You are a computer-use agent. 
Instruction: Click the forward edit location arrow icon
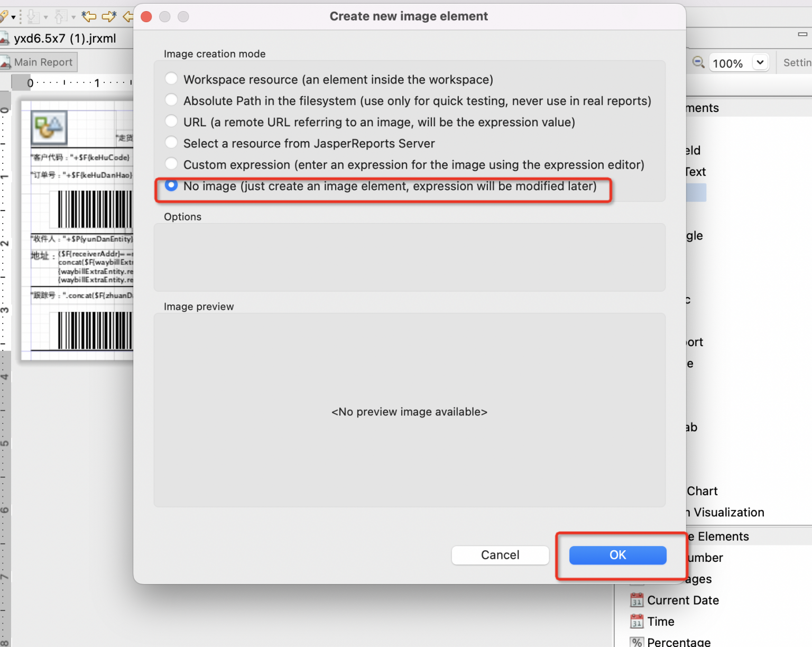[109, 17]
